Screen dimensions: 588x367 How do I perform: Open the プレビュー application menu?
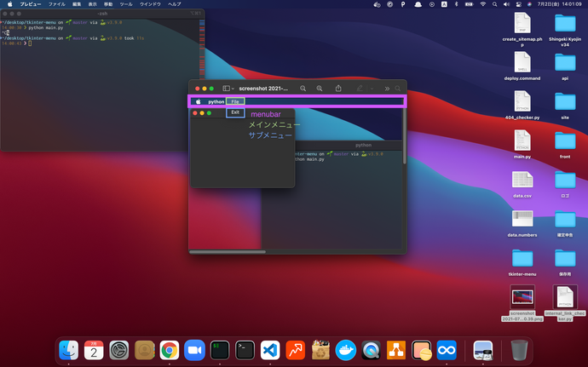[x=31, y=4]
